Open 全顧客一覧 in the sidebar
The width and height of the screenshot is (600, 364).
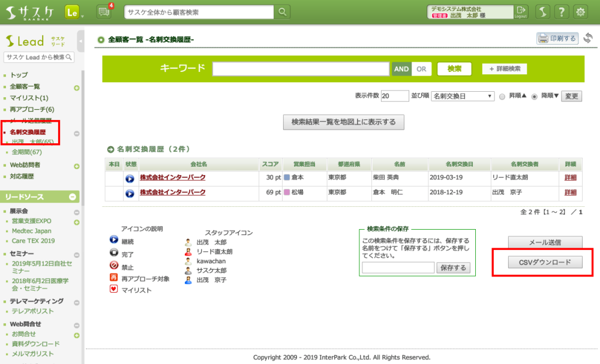pyautogui.click(x=25, y=86)
